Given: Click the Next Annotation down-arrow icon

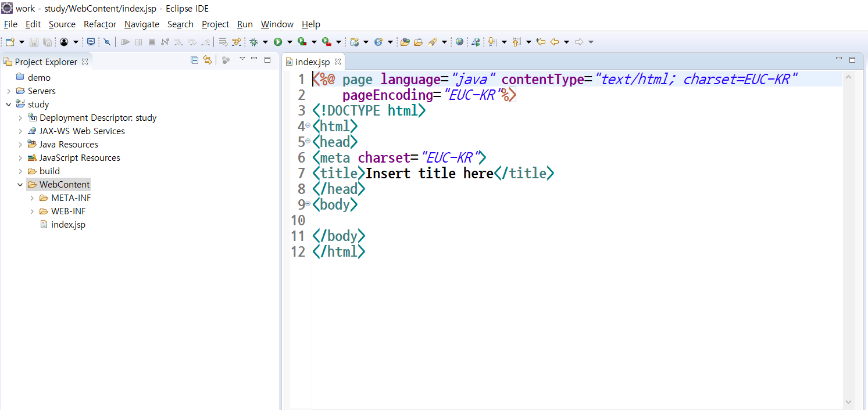Looking at the screenshot, I should pyautogui.click(x=492, y=42).
